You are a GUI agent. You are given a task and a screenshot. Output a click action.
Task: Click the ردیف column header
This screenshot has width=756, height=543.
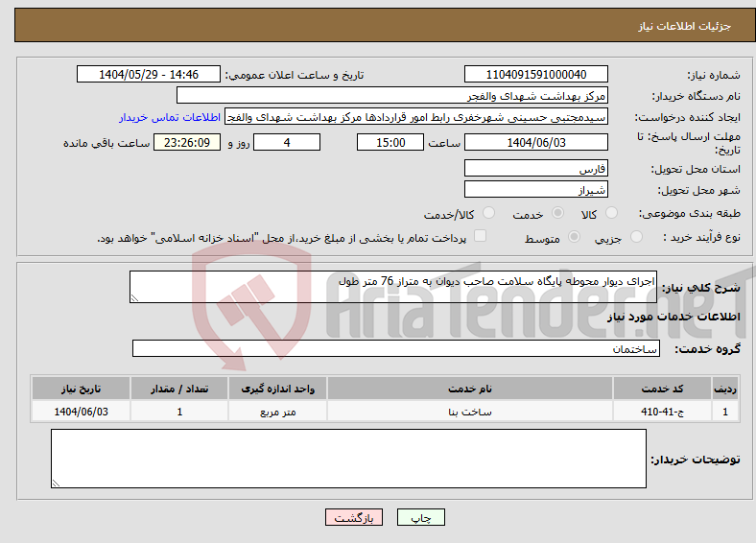725,389
